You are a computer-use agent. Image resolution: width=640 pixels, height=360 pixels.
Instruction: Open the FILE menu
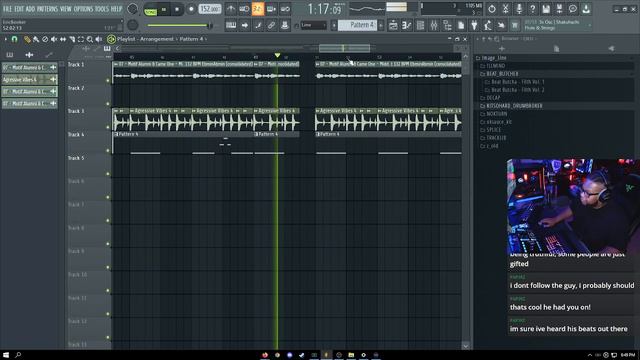[x=7, y=9]
